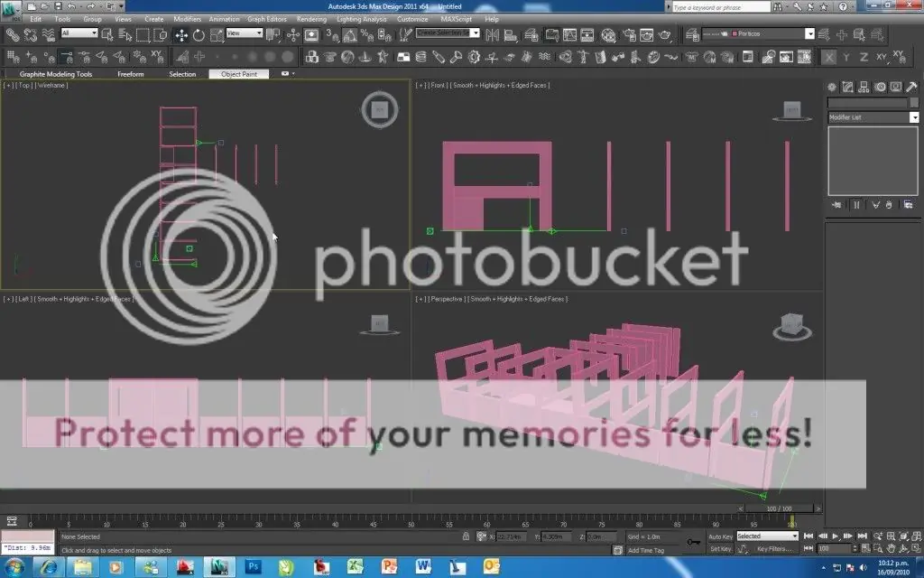The width and height of the screenshot is (924, 578).
Task: Click the keyword search input field
Action: (x=721, y=7)
